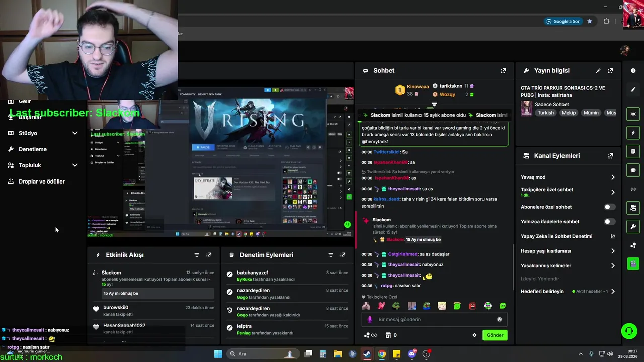The width and height of the screenshot is (644, 362).
Task: Open Yapay Zeka ile Sohbet Denetimi external link
Action: (x=613, y=236)
